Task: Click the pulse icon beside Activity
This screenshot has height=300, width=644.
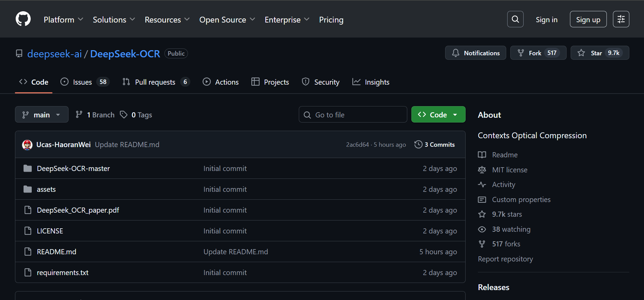Action: click(482, 185)
